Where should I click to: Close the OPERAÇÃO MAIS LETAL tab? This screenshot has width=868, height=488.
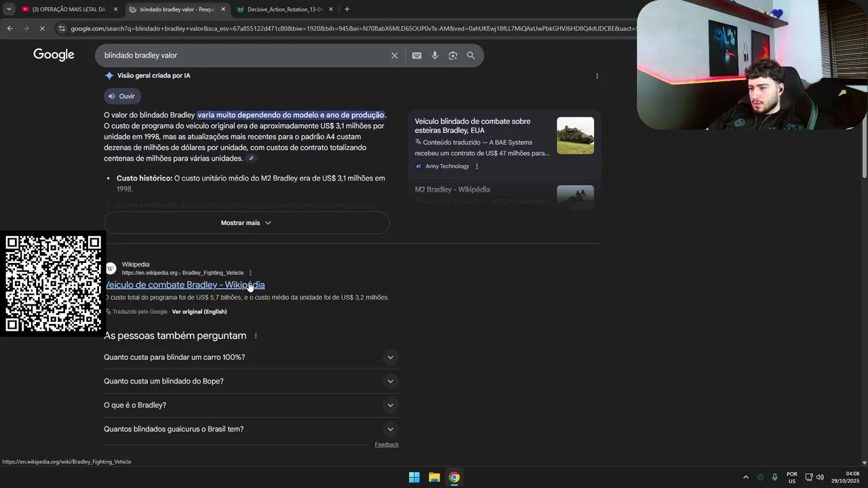click(115, 9)
